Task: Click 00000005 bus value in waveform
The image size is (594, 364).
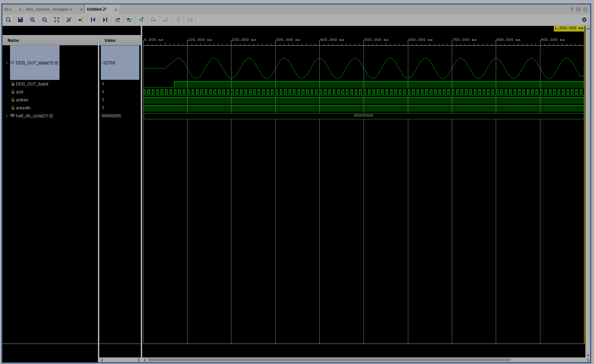Action: click(364, 116)
